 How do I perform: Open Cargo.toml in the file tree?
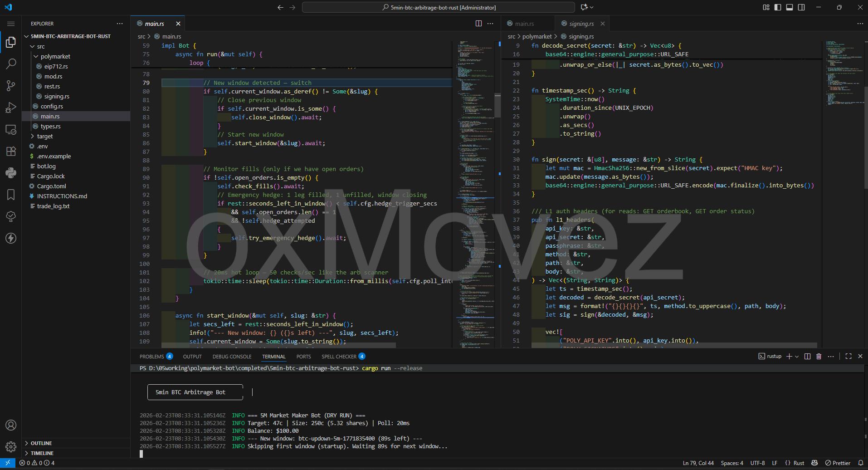(51, 186)
